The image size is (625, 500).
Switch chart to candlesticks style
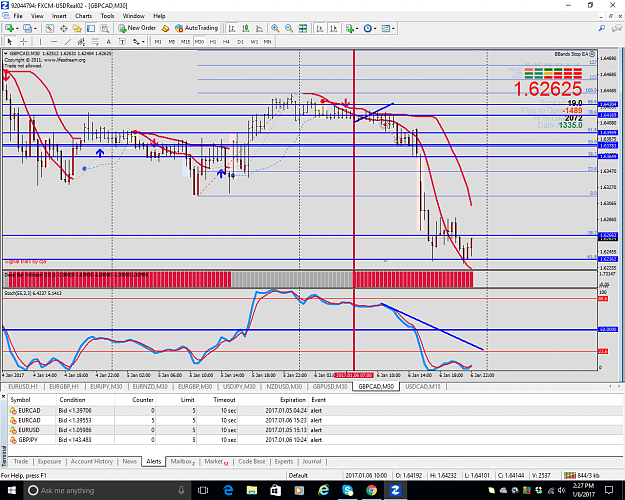[x=246, y=28]
